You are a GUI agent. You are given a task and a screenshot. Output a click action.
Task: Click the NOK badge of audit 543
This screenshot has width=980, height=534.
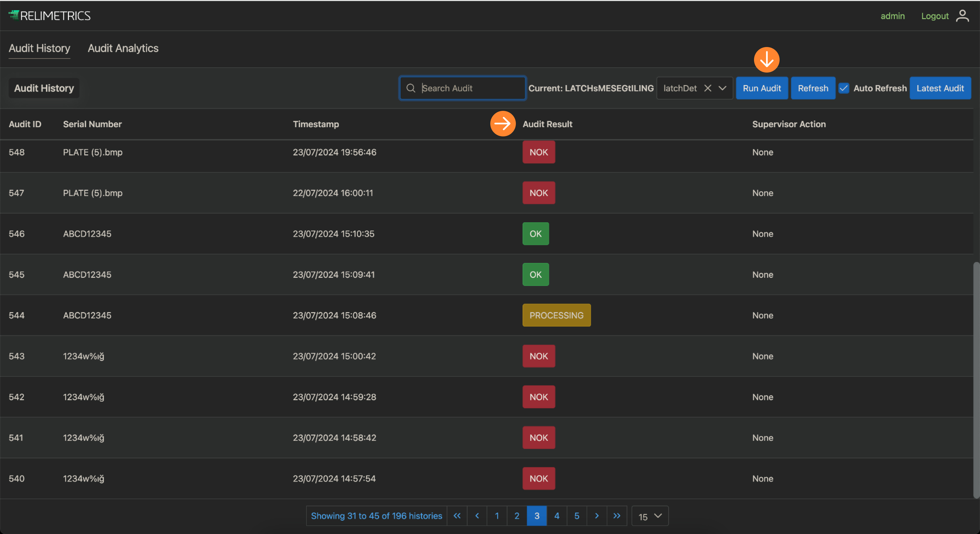click(x=539, y=356)
